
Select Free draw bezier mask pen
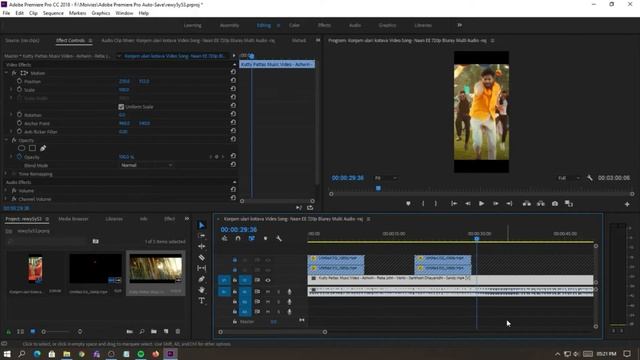click(x=43, y=148)
